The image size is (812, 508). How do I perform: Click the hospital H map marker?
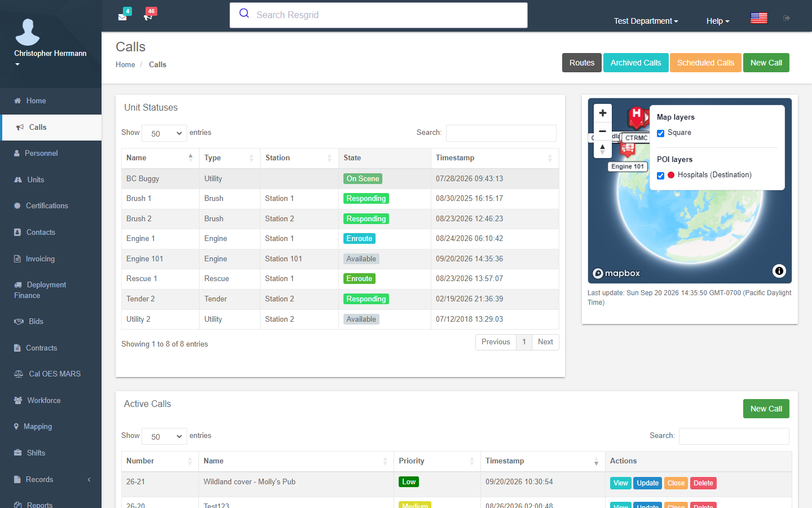[x=637, y=116]
